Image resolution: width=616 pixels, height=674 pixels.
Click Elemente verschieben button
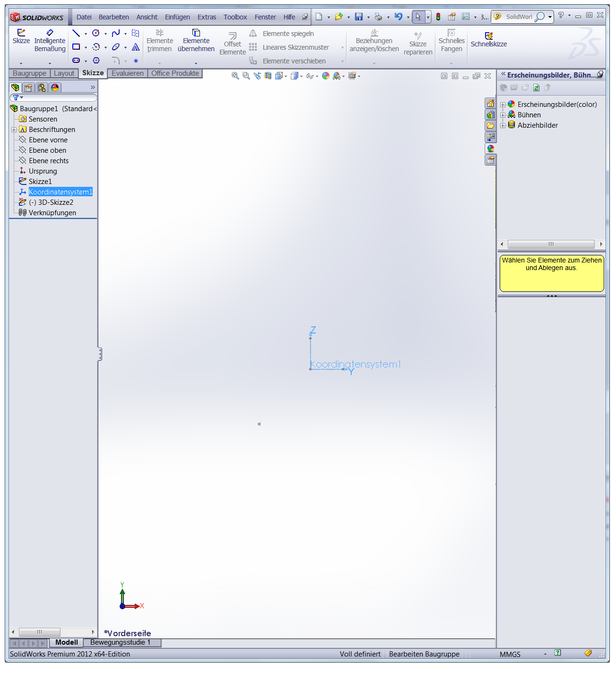click(287, 61)
